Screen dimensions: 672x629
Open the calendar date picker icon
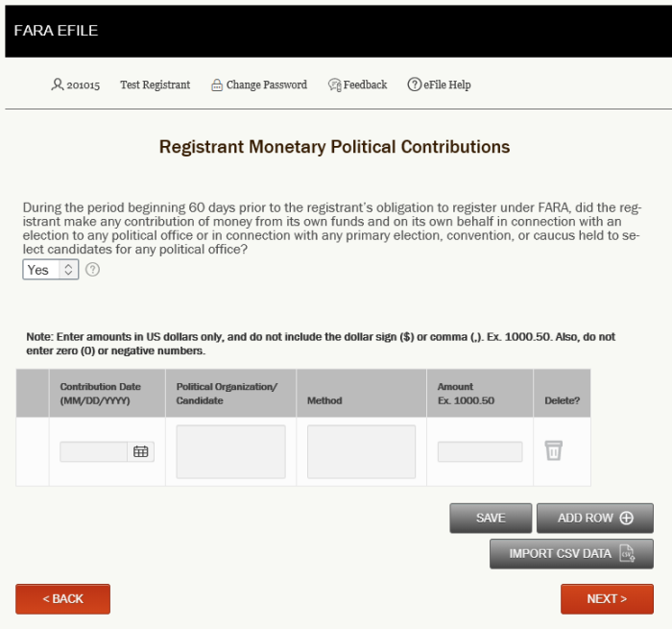[x=140, y=451]
